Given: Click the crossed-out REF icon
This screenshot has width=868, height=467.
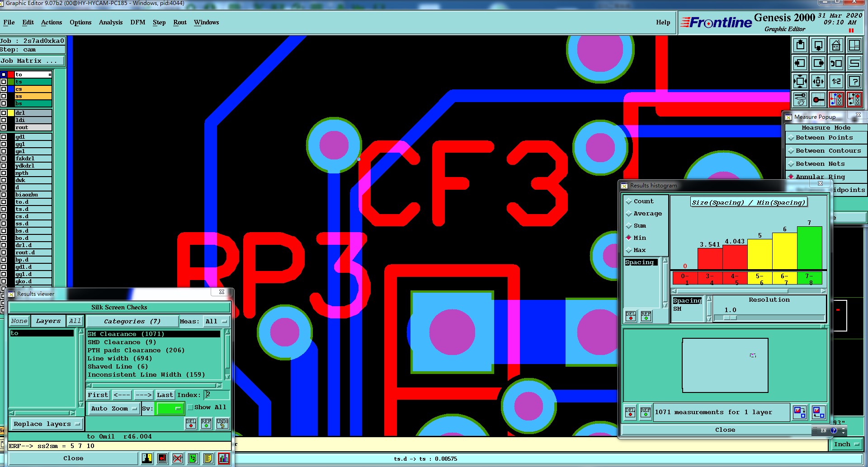Looking at the screenshot, I should pyautogui.click(x=178, y=458).
